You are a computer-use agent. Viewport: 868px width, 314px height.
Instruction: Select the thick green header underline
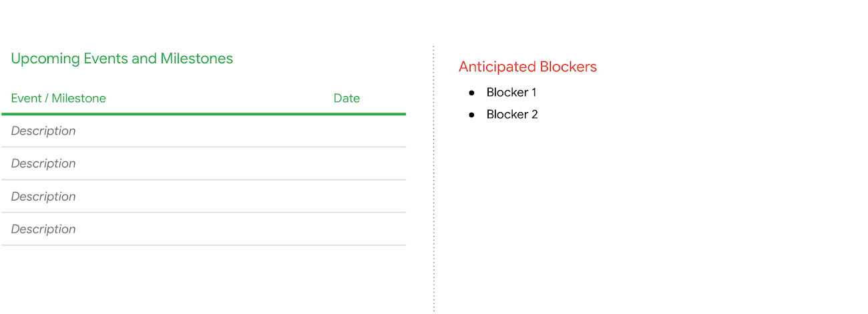coord(204,114)
